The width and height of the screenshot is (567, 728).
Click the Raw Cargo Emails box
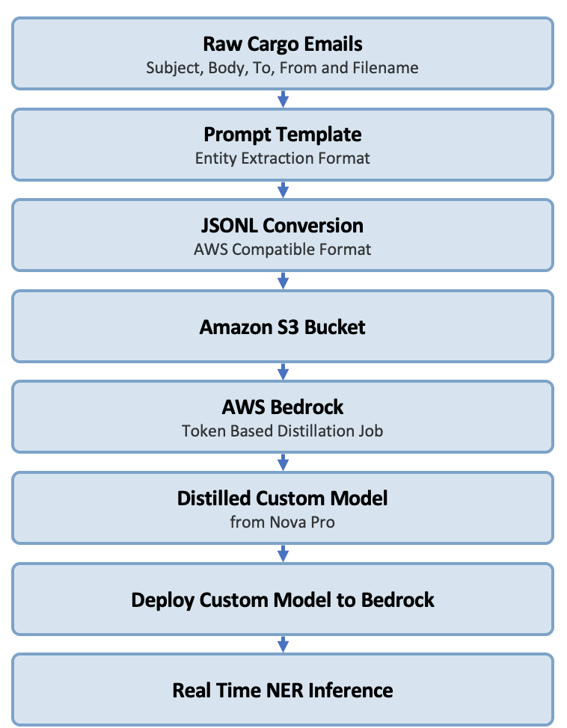click(x=283, y=53)
